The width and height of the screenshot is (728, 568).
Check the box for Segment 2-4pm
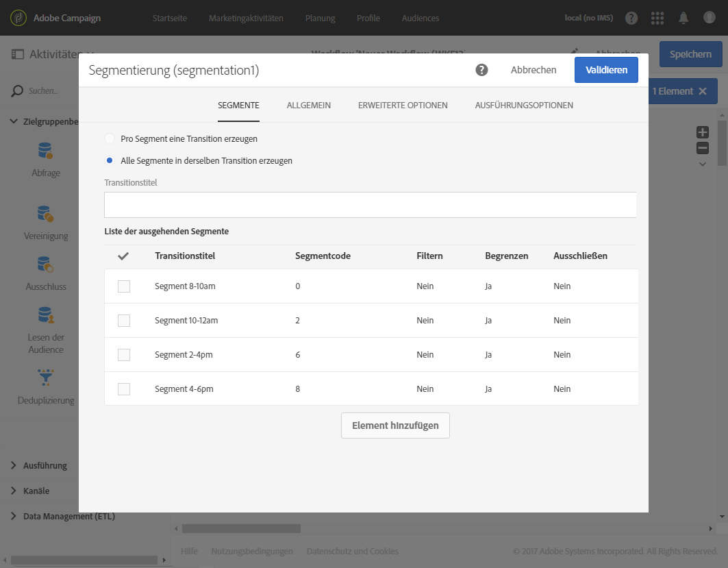(124, 355)
